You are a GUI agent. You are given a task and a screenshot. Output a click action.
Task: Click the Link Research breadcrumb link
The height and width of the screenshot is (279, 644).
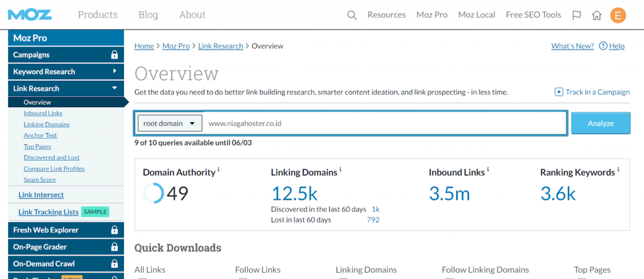pyautogui.click(x=221, y=46)
